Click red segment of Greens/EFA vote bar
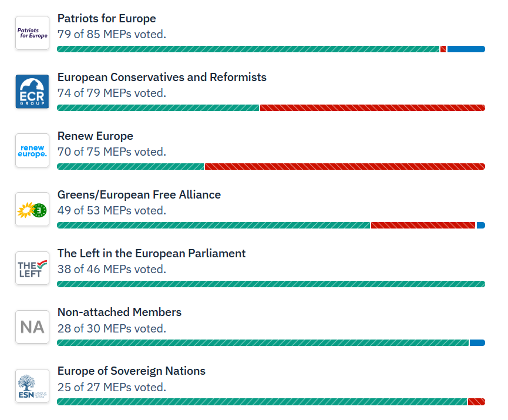 pos(423,226)
